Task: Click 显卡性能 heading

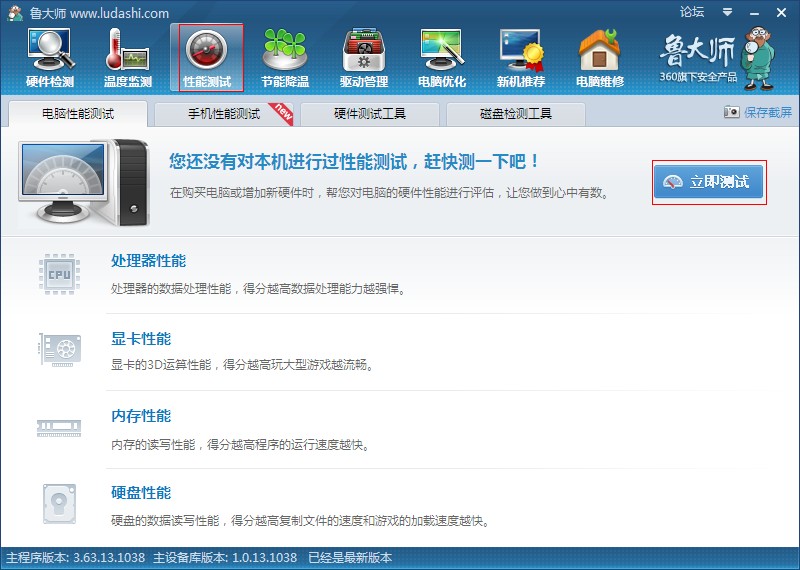Action: pos(141,338)
